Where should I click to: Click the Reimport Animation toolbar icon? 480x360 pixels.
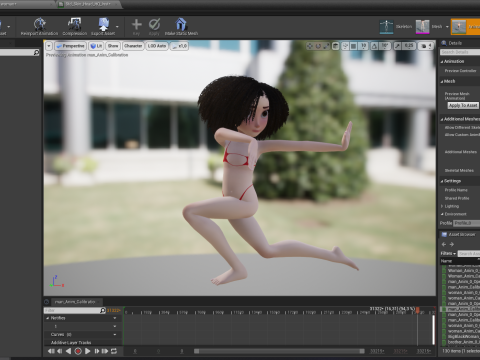coord(40,24)
